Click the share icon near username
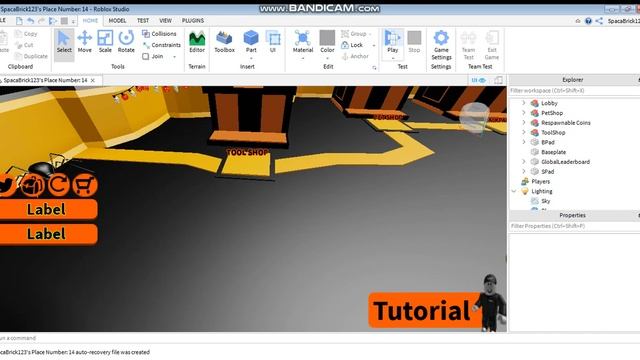640x360 pixels. [x=599, y=21]
